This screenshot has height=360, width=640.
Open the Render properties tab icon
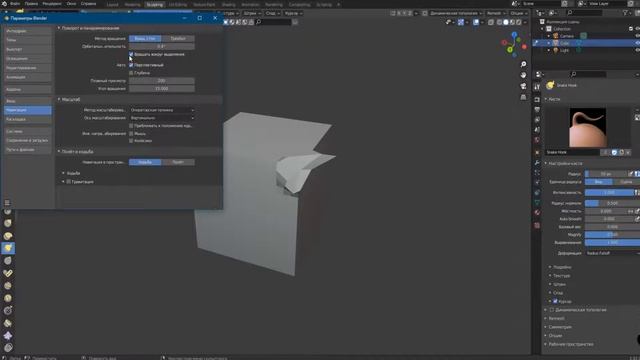pyautogui.click(x=537, y=100)
